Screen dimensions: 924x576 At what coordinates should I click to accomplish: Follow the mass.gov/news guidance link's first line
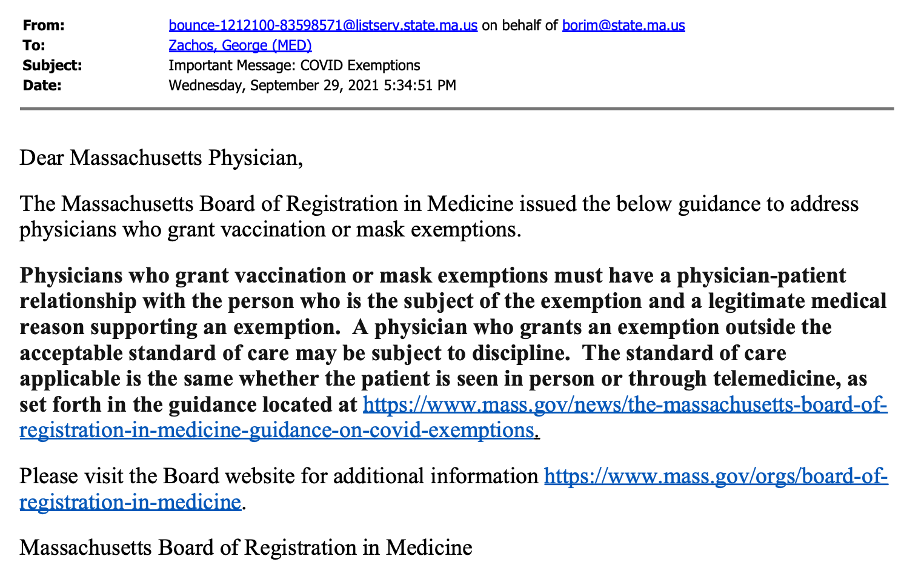(625, 404)
